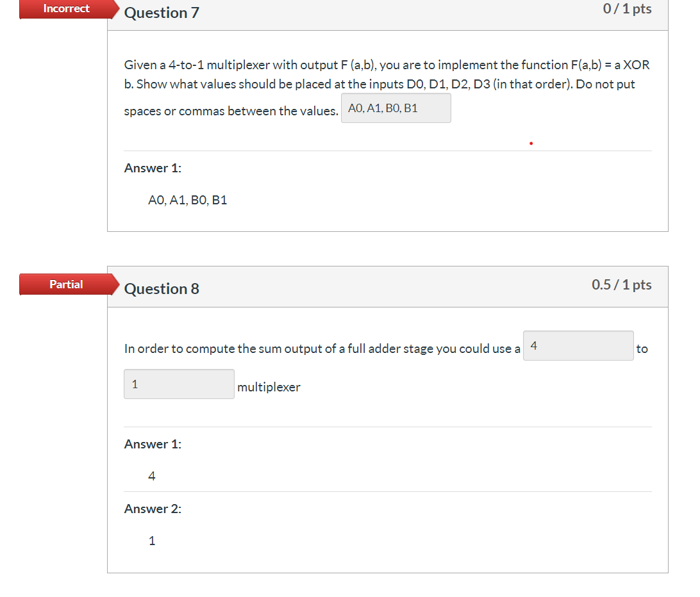Select the answer box containing 4
The width and height of the screenshot is (700, 597).
pyautogui.click(x=578, y=345)
